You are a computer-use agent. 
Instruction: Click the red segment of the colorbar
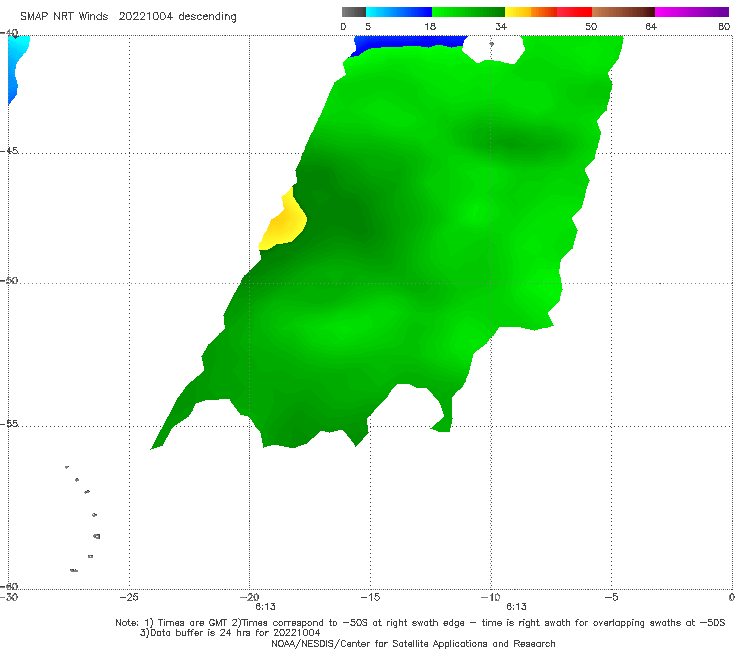pyautogui.click(x=574, y=12)
